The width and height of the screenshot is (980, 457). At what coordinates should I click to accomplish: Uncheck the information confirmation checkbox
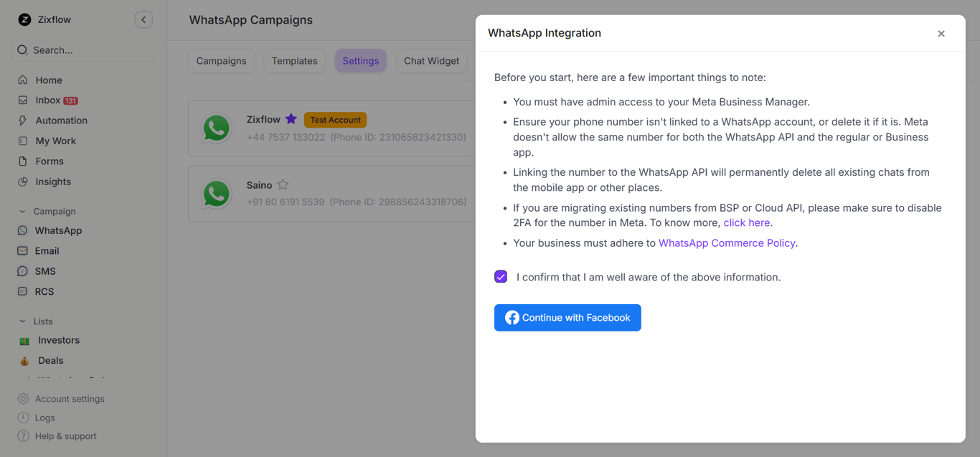[x=501, y=276]
